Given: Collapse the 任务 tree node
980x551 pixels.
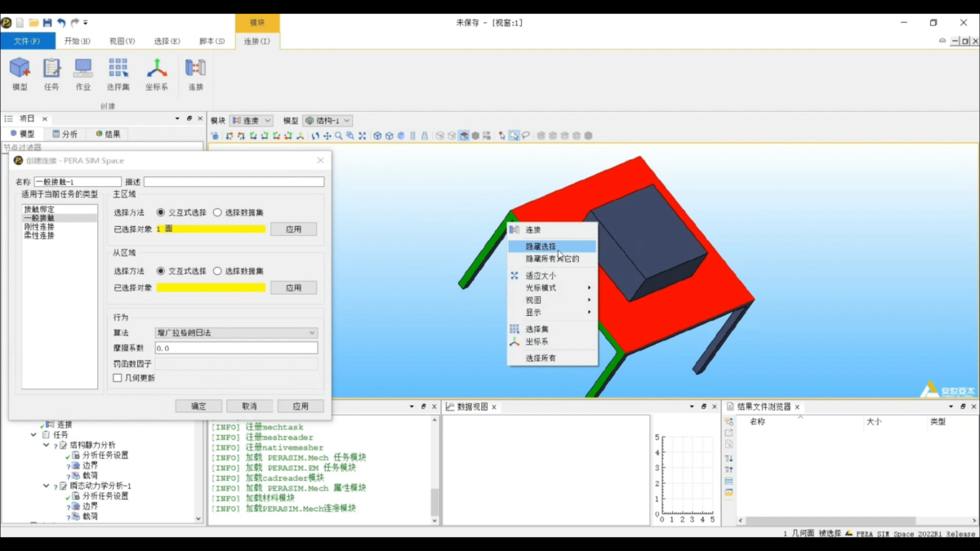Looking at the screenshot, I should [x=33, y=435].
